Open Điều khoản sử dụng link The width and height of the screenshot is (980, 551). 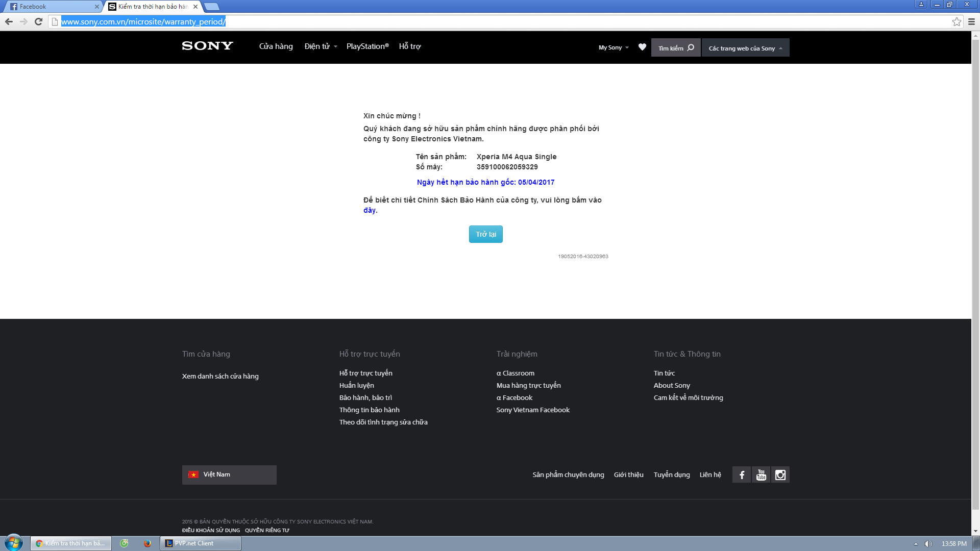tap(211, 530)
